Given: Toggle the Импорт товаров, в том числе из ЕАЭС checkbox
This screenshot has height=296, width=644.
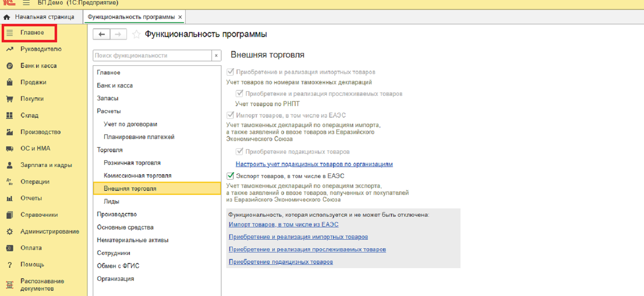Looking at the screenshot, I should [x=230, y=115].
